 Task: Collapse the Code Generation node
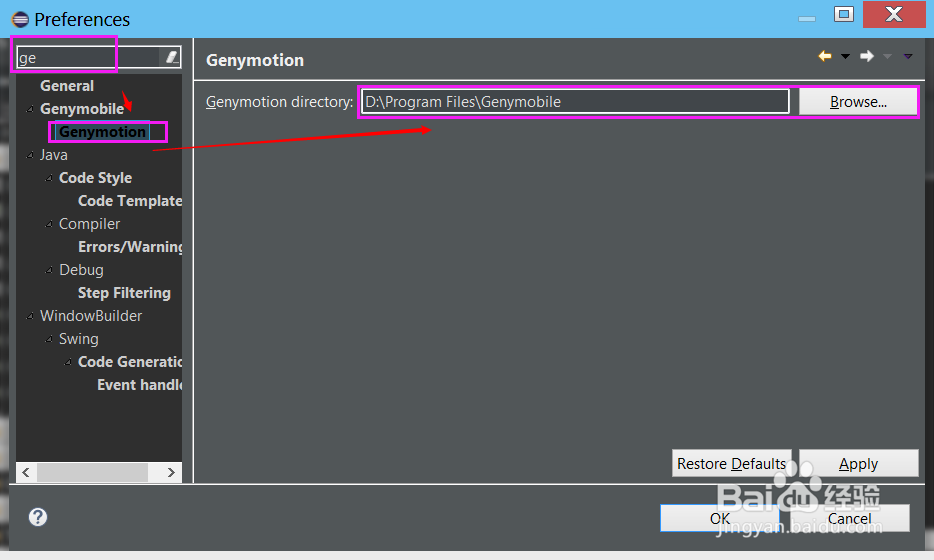coord(68,362)
